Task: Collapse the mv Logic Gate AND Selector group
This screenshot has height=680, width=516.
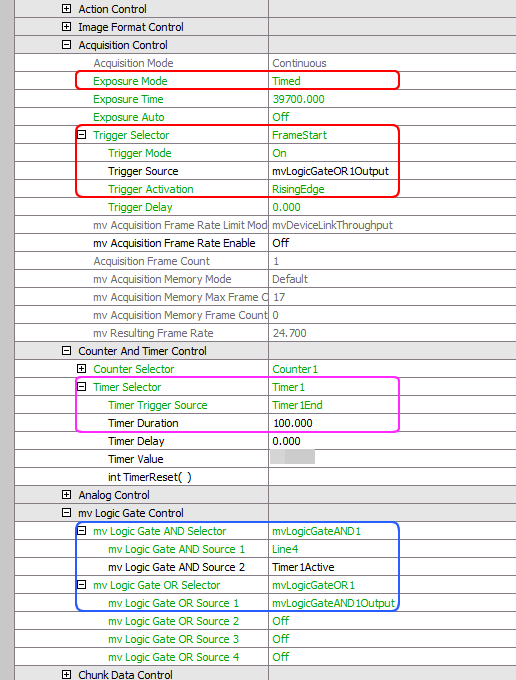Action: point(82,530)
